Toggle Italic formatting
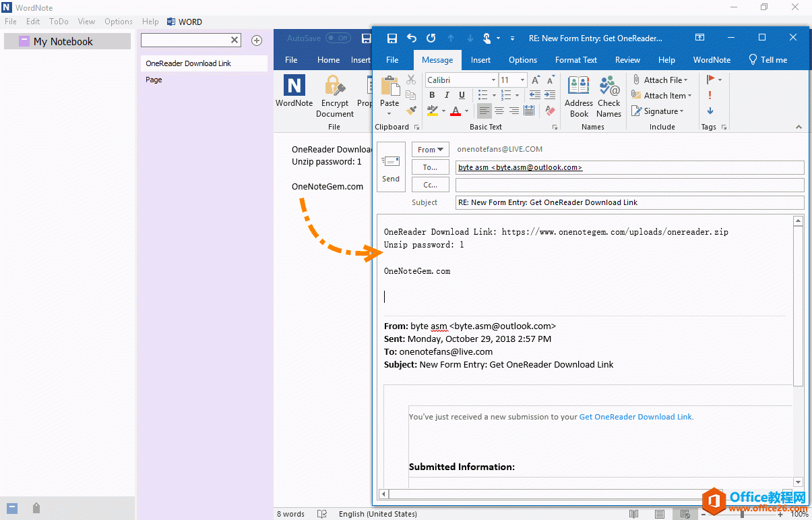812x520 pixels. [x=447, y=95]
